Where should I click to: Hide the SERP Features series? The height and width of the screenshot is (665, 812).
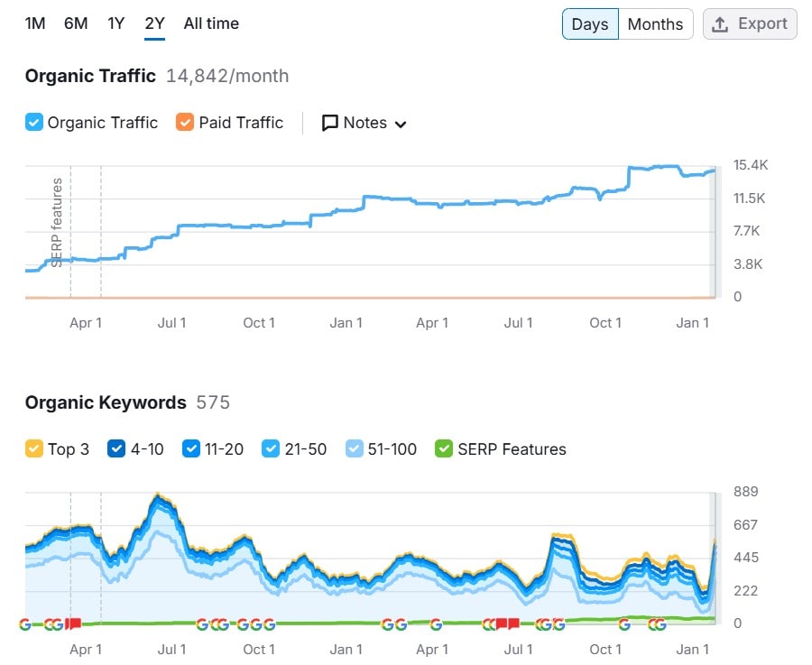[444, 449]
